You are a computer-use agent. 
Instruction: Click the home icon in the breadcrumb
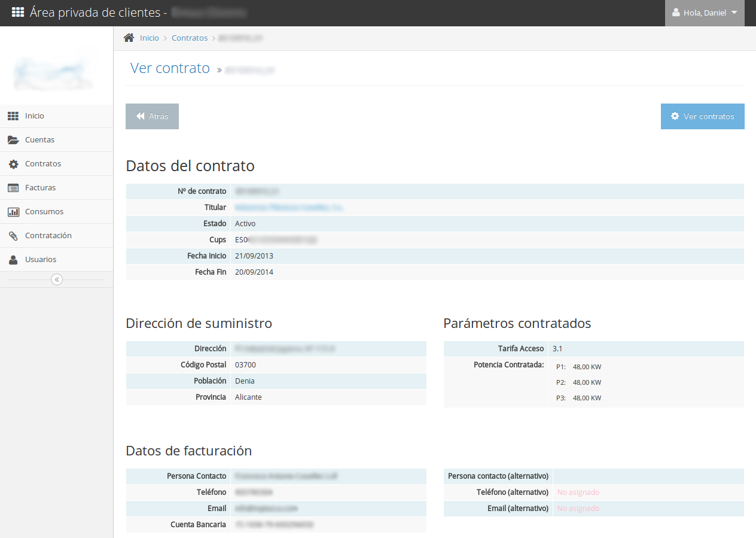click(x=128, y=37)
